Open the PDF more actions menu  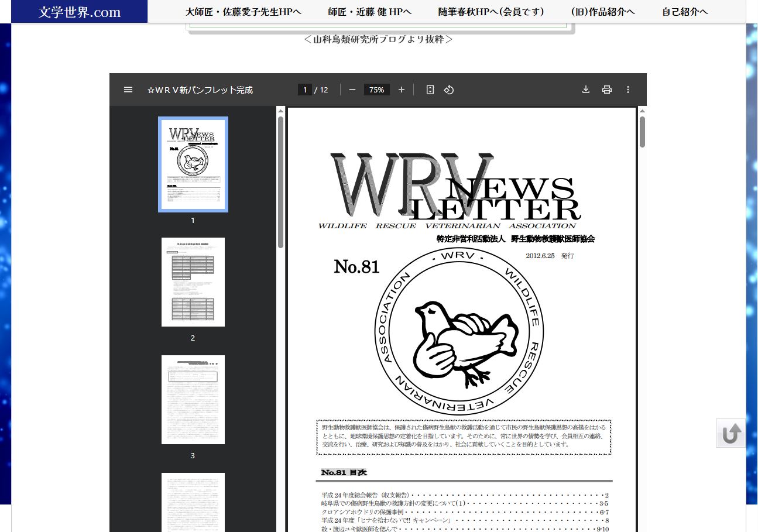click(x=628, y=90)
